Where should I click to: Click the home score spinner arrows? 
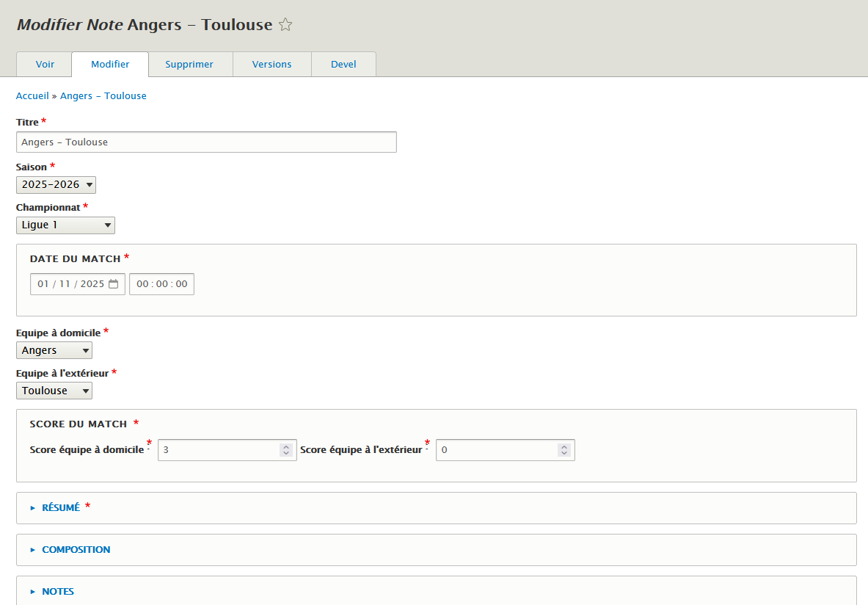(x=286, y=450)
